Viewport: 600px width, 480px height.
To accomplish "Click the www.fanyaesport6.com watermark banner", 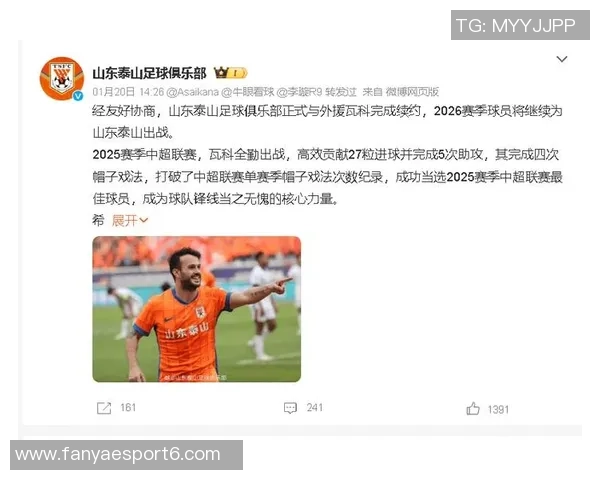I will click(126, 455).
